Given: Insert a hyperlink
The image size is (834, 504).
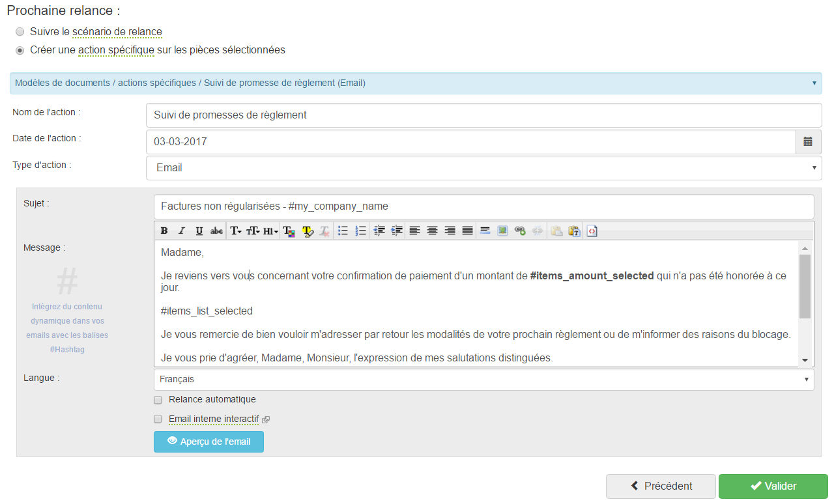Looking at the screenshot, I should pos(520,231).
